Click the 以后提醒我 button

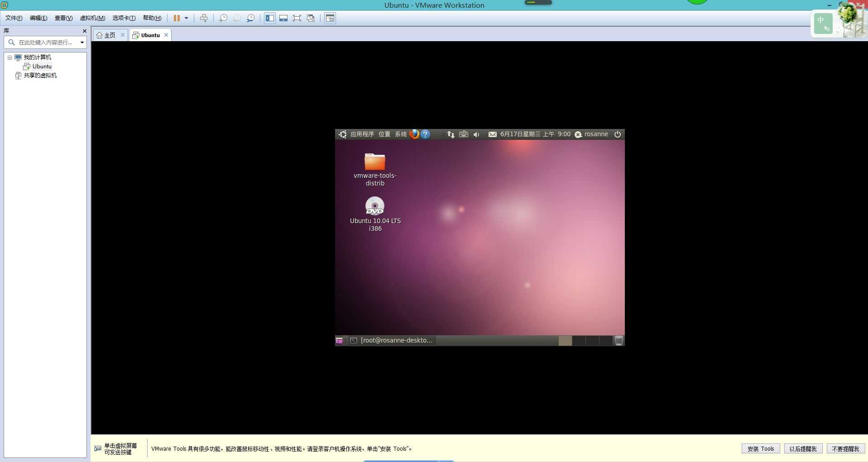[x=803, y=448]
